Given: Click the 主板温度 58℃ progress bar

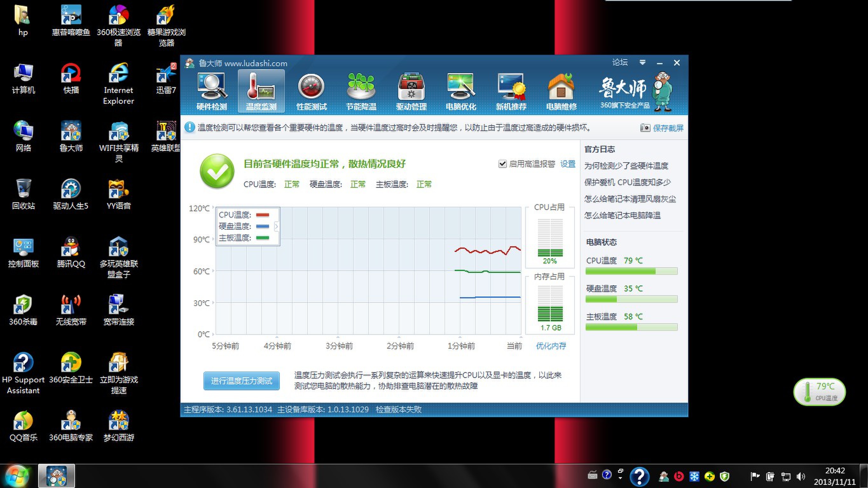Looking at the screenshot, I should (x=631, y=327).
